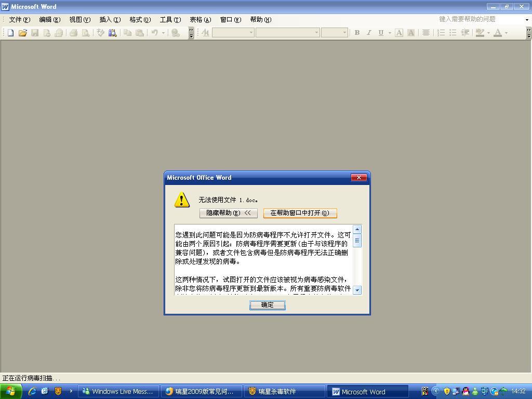Click the Print icon in toolbar
Viewport: 532px width, 399px height.
(x=73, y=33)
